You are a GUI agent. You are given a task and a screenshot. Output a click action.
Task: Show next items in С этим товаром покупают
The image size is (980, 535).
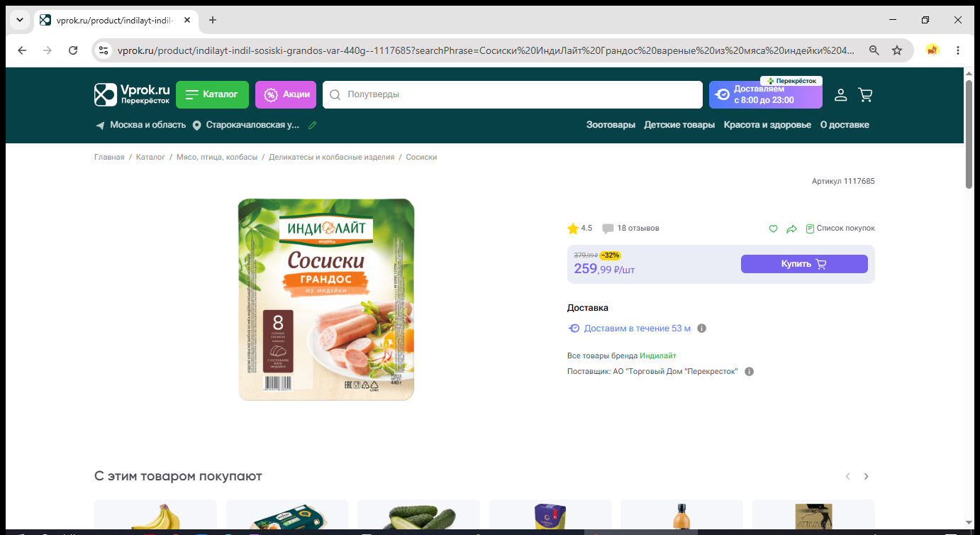coord(866,476)
